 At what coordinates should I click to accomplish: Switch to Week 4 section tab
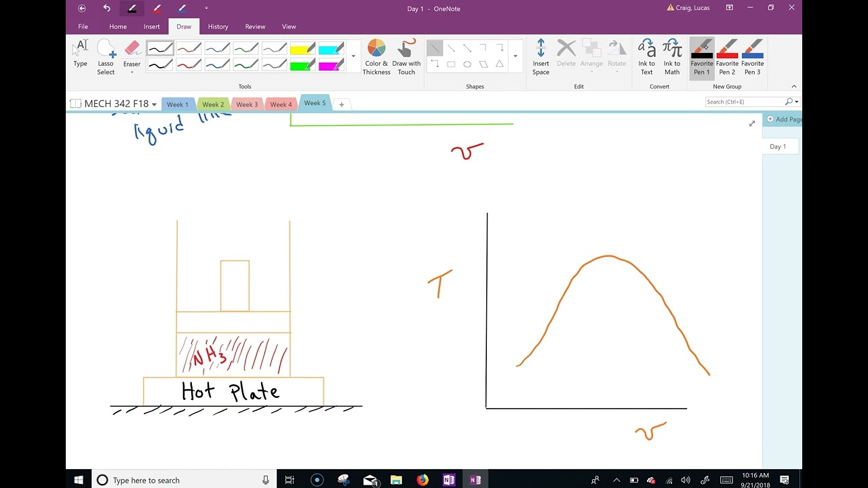pyautogui.click(x=281, y=104)
